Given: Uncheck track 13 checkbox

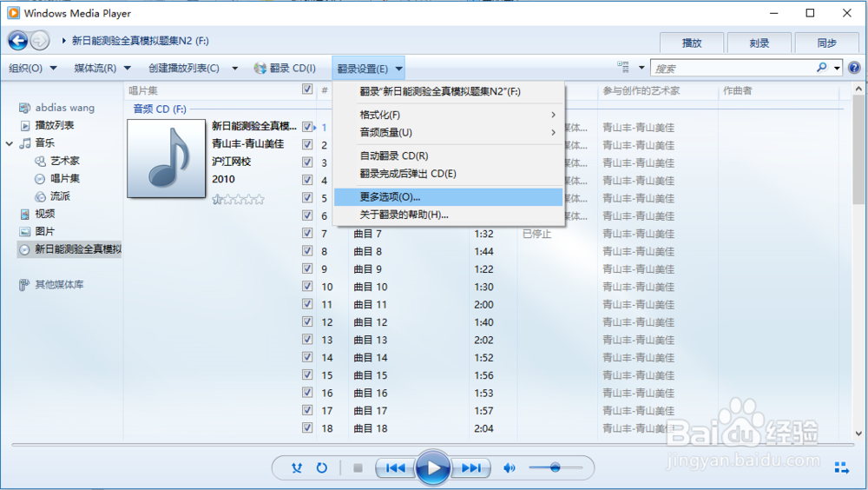Looking at the screenshot, I should click(307, 339).
